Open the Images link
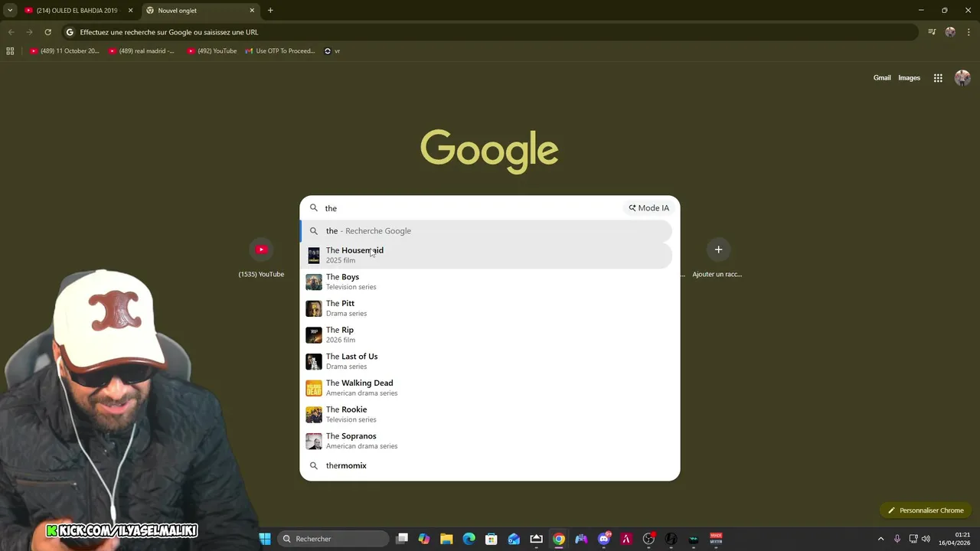Image resolution: width=980 pixels, height=551 pixels. click(x=909, y=77)
